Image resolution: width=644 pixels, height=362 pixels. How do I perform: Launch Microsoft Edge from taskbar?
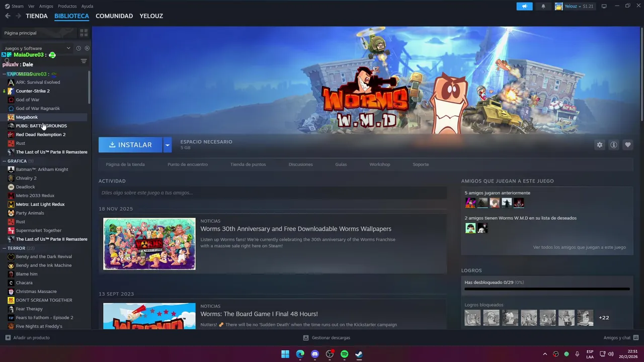300,354
